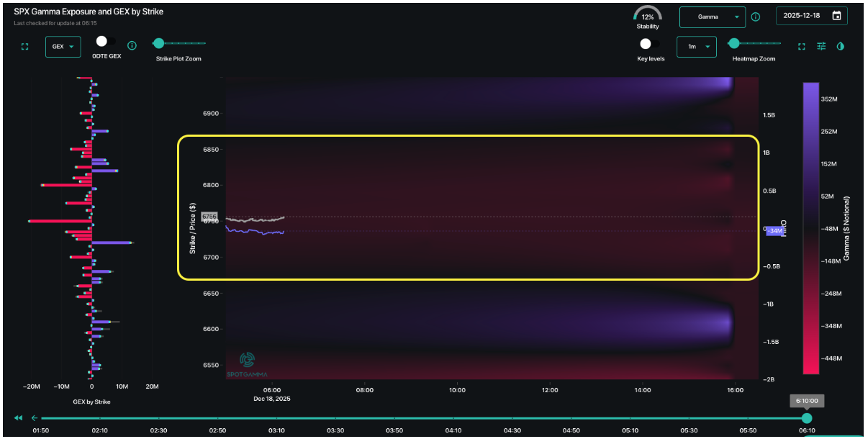Screen dimensions: 868x439
Task: Click the SpotGamma watermark logo
Action: 246,360
